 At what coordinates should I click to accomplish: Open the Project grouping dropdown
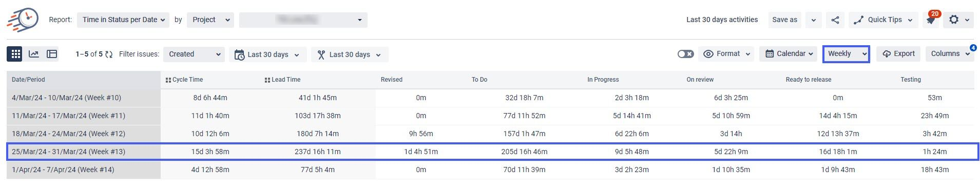click(210, 20)
